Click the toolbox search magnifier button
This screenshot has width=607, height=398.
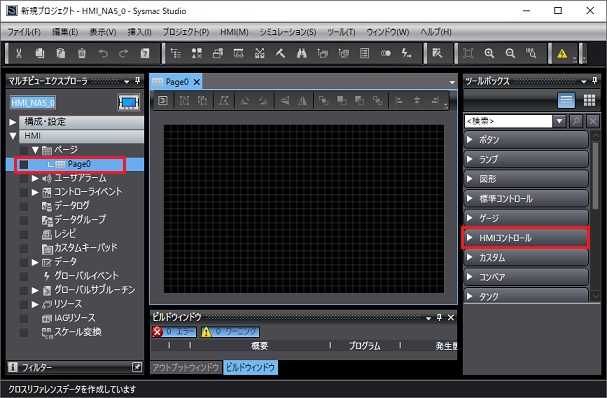click(576, 122)
